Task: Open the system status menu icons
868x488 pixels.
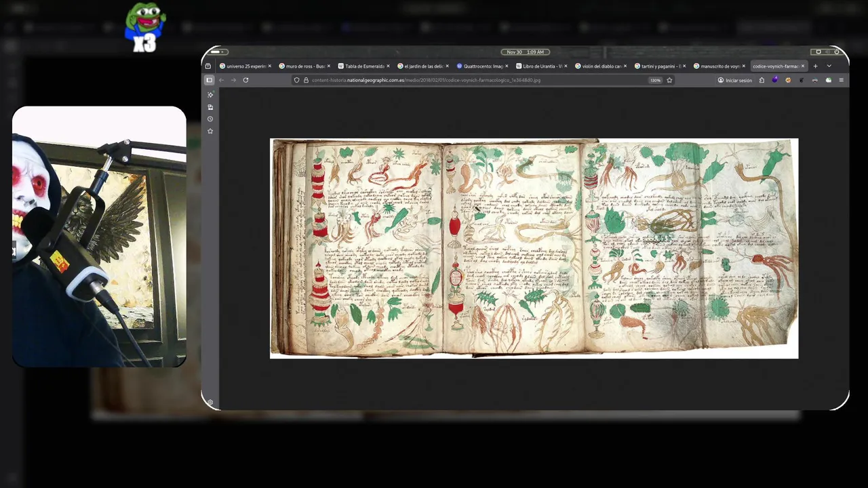Action: pos(827,52)
